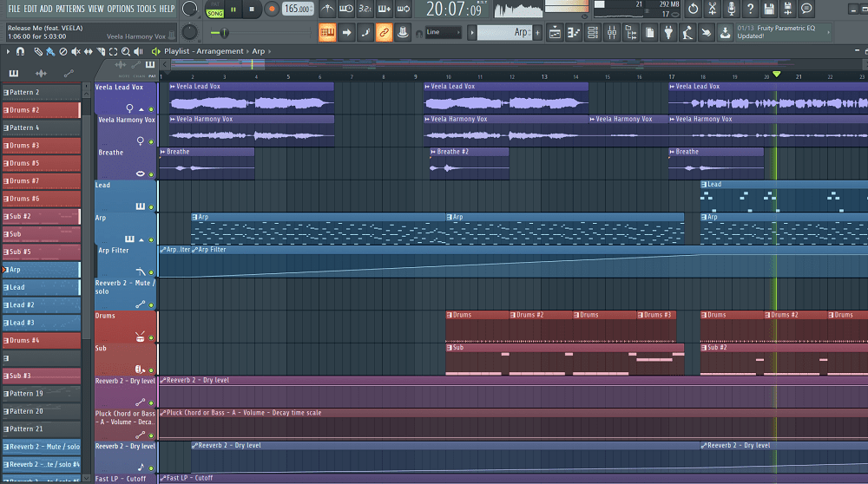This screenshot has width=868, height=484.
Task: Toggle the metronome icon
Action: (x=327, y=9)
